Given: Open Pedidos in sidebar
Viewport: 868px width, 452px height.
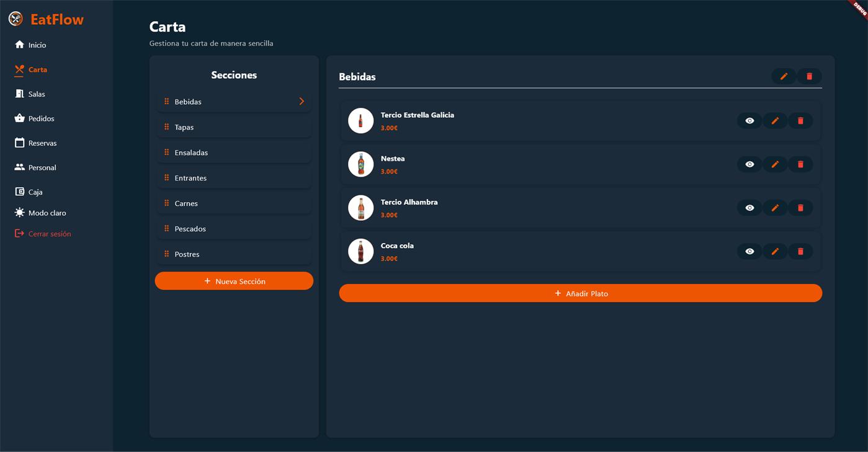Looking at the screenshot, I should coord(34,118).
